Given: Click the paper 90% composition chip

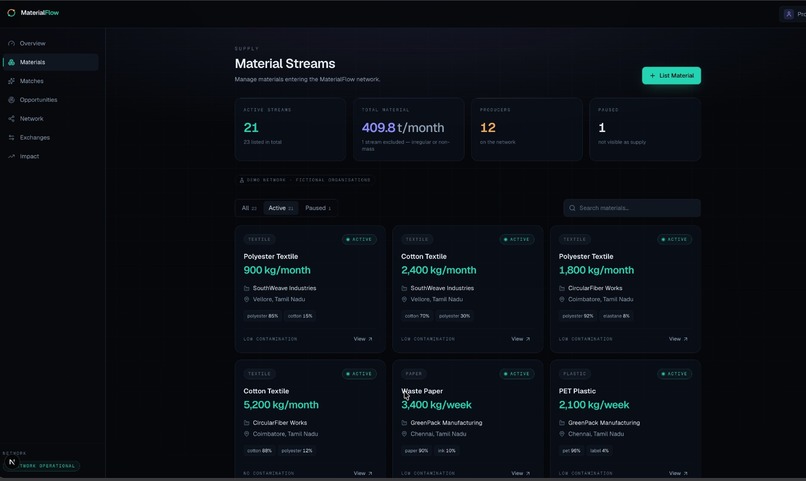Looking at the screenshot, I should click(x=416, y=451).
